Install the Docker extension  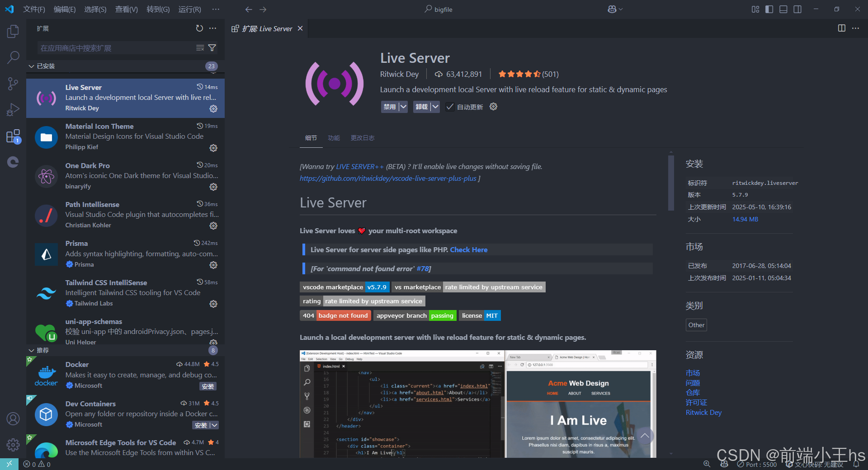[208, 386]
